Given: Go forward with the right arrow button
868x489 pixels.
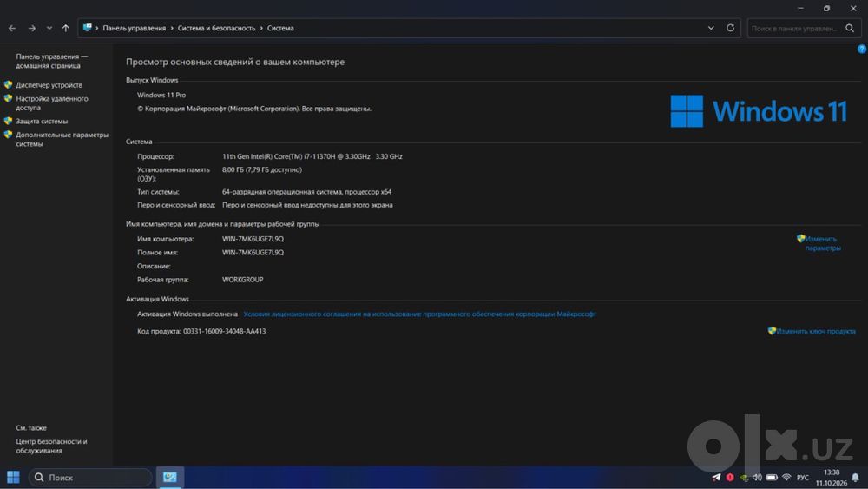Looking at the screenshot, I should pos(32,28).
